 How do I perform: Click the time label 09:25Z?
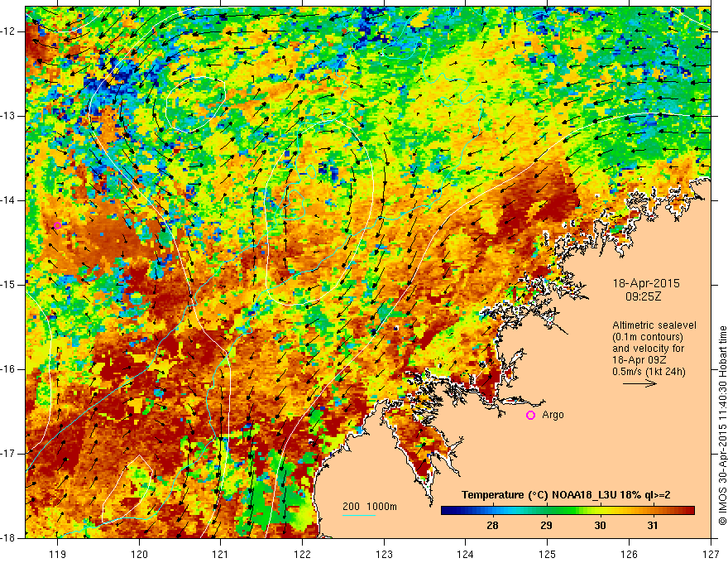tap(643, 296)
